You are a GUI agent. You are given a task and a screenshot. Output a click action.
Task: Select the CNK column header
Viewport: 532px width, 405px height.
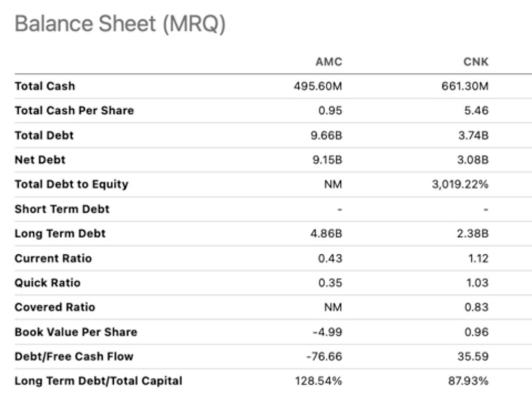click(476, 62)
